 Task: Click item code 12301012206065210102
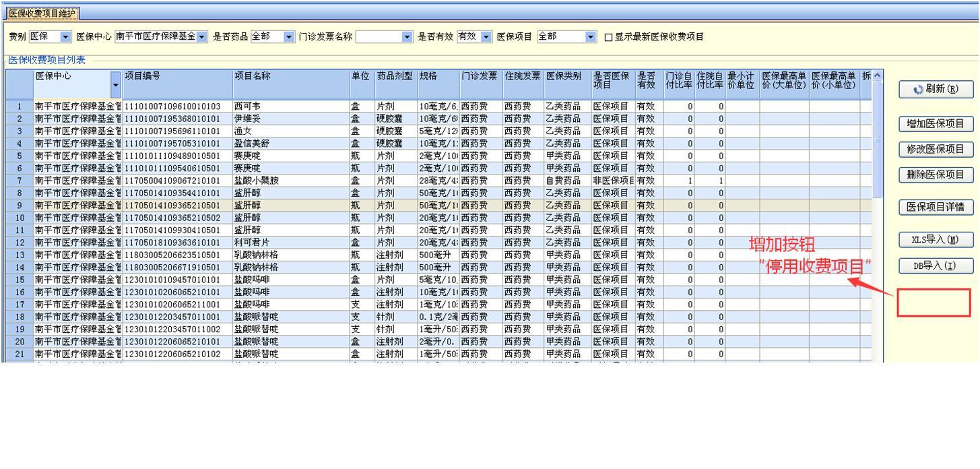172,353
